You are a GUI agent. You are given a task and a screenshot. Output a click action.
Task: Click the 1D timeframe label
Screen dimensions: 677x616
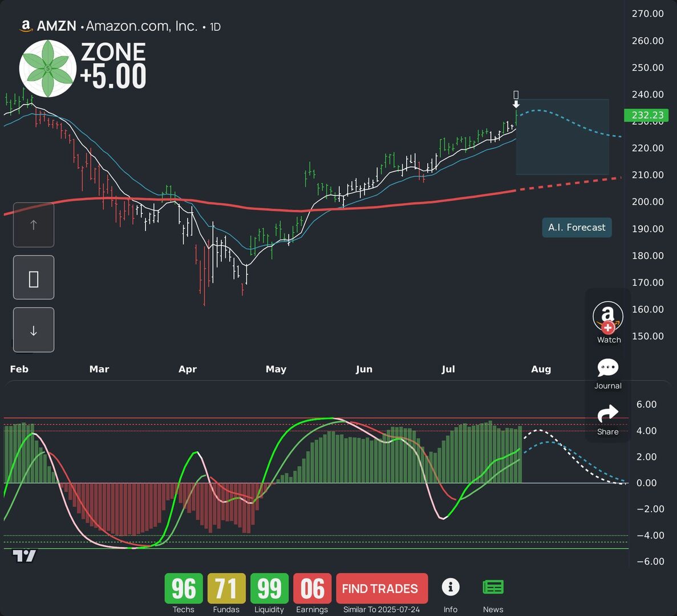pos(215,27)
